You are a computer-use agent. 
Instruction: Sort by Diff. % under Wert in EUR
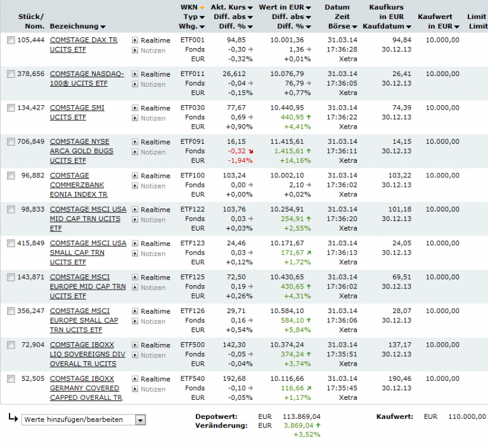pos(294,27)
